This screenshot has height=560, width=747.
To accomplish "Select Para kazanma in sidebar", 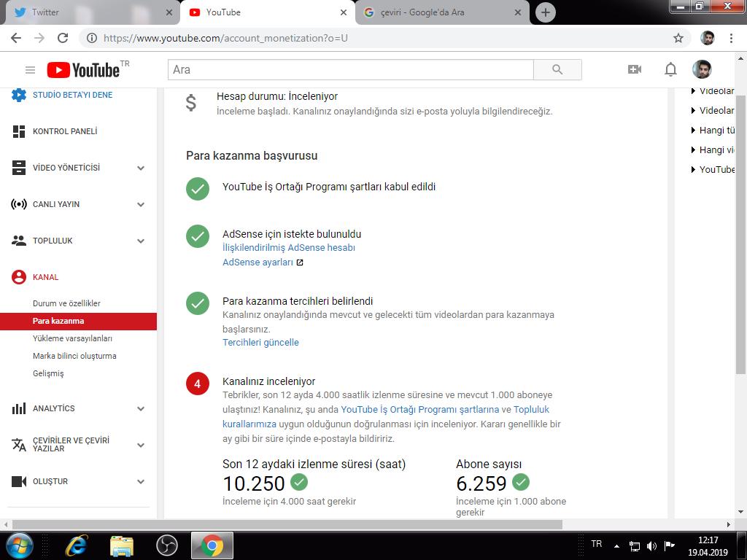I will click(x=78, y=321).
